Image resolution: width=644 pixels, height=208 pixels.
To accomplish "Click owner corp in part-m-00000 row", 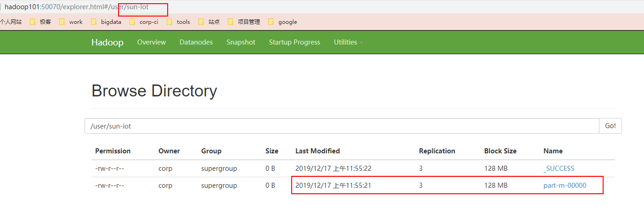I will (165, 186).
